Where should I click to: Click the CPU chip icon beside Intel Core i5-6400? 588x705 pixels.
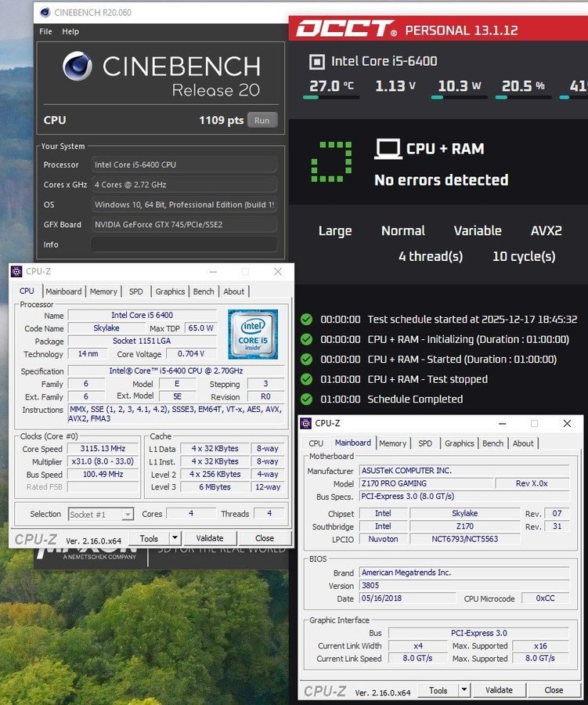(317, 61)
